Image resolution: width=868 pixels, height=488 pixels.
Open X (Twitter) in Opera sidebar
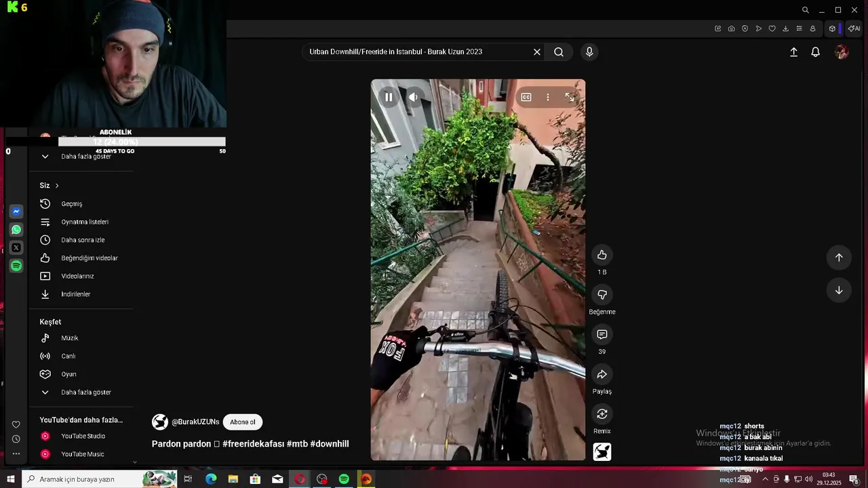pos(16,247)
